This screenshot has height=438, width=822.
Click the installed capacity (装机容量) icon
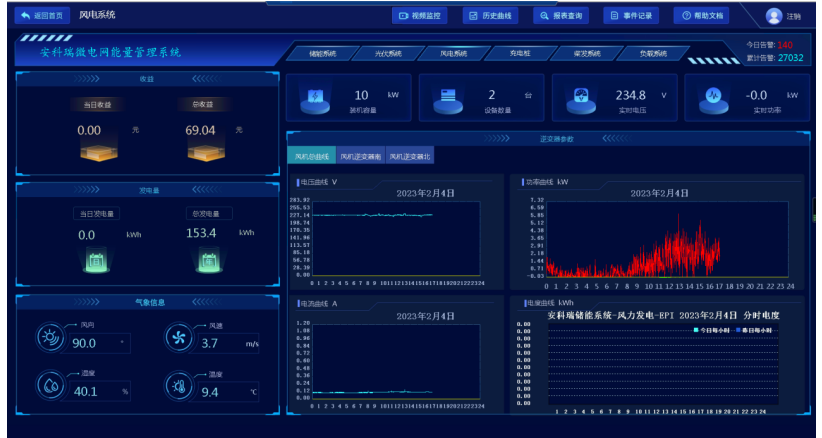coord(316,98)
